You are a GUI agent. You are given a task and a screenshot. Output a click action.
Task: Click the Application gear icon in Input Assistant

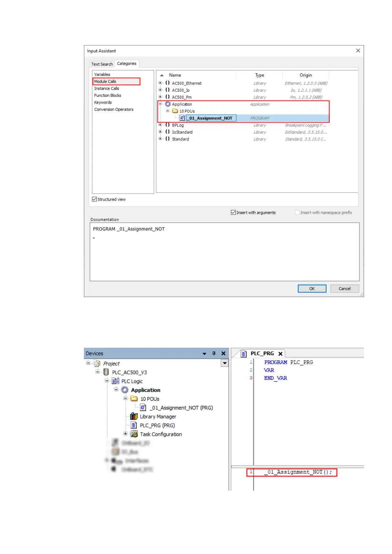tap(168, 104)
